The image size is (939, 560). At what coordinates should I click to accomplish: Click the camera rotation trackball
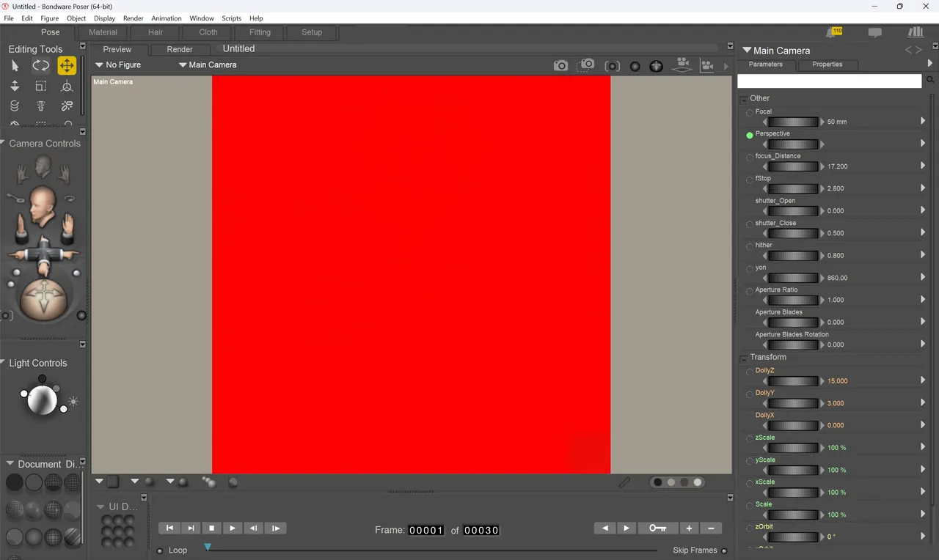[43, 299]
